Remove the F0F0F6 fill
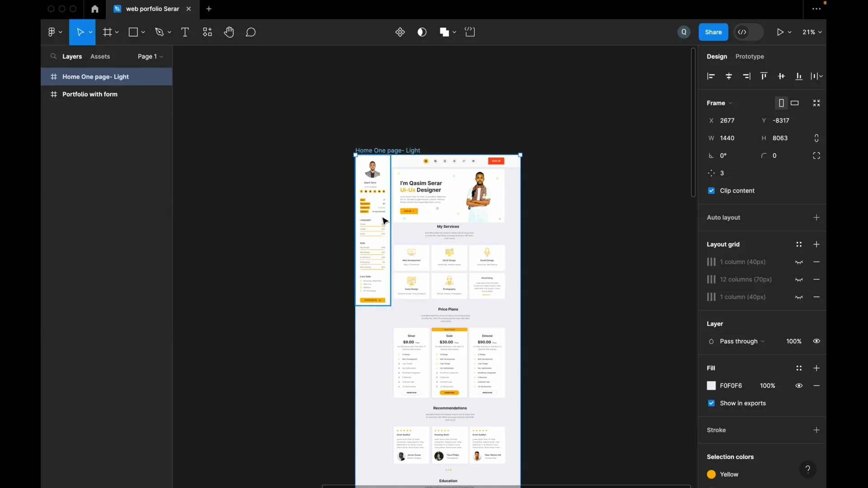 816,386
